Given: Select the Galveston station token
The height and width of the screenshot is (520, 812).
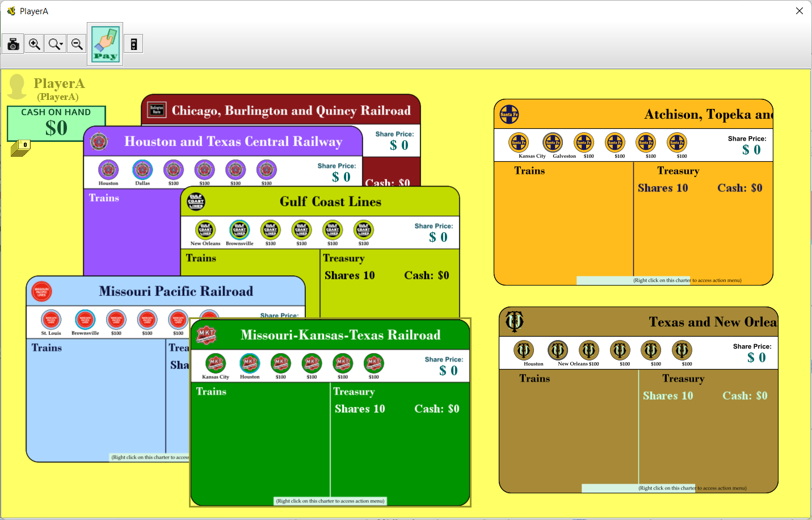Looking at the screenshot, I should click(553, 142).
